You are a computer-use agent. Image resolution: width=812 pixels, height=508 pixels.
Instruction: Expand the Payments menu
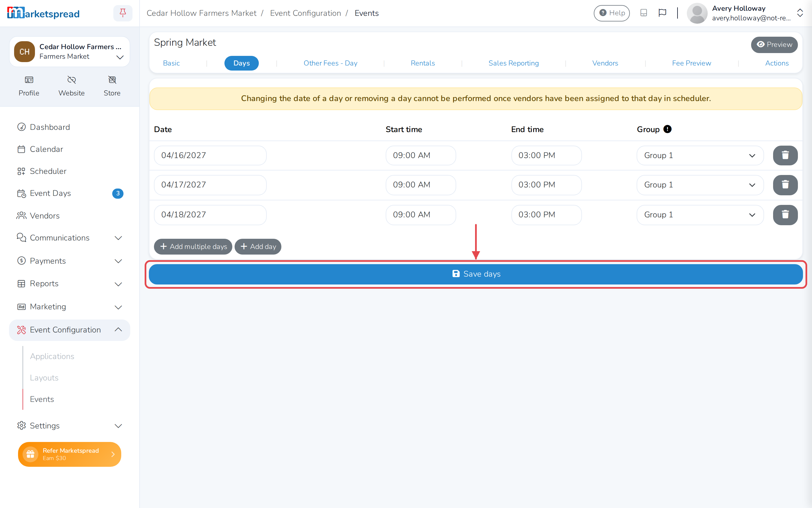(x=69, y=261)
